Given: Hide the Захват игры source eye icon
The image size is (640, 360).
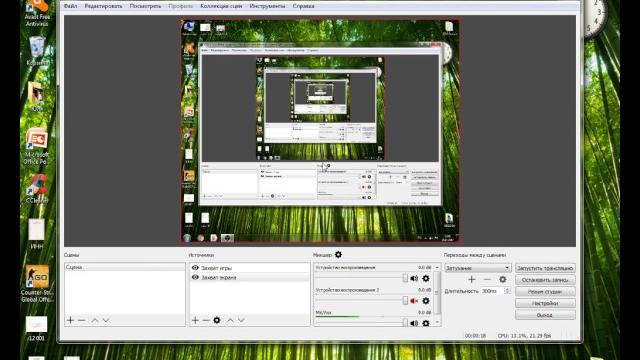Looking at the screenshot, I should tap(195, 268).
